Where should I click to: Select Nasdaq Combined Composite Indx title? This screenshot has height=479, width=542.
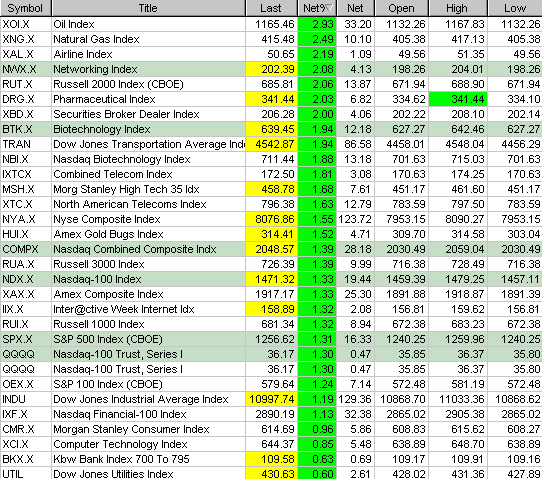tap(135, 249)
